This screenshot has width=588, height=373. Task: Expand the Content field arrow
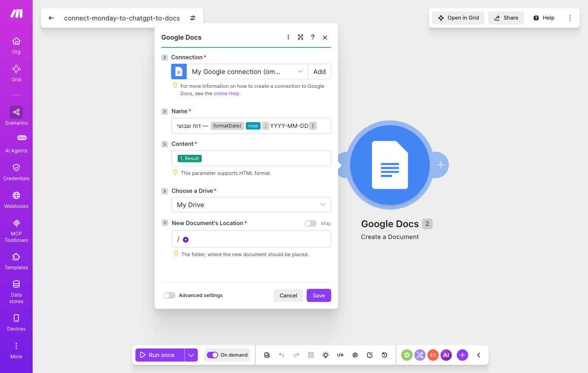tap(165, 144)
